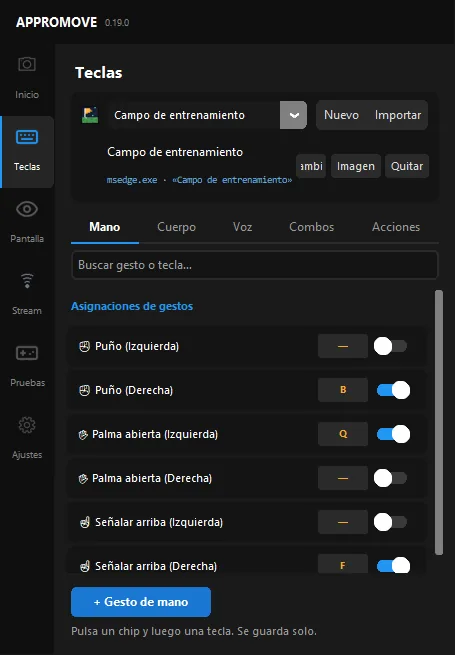Click the Importar button
This screenshot has width=455, height=655.
pyautogui.click(x=398, y=115)
